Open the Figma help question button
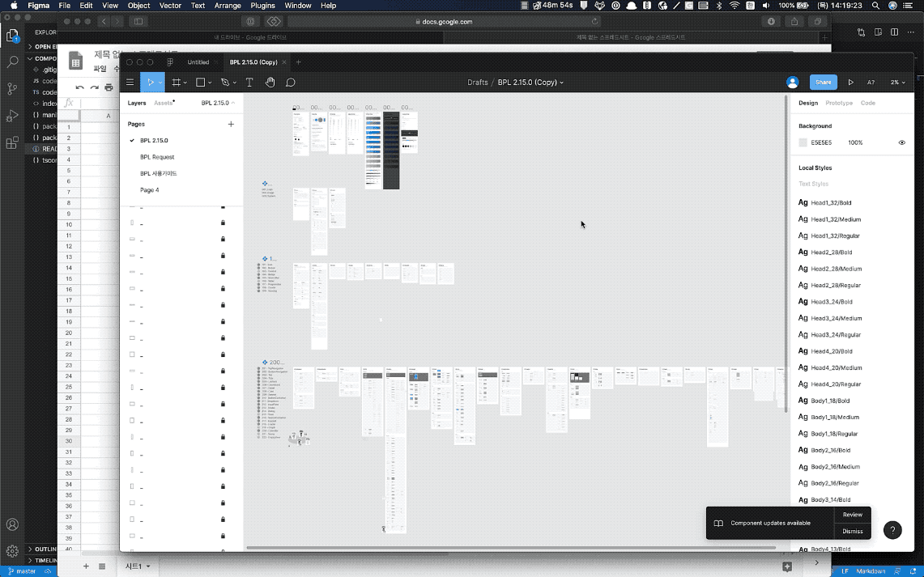Viewport: 924px width, 577px height. [x=892, y=530]
